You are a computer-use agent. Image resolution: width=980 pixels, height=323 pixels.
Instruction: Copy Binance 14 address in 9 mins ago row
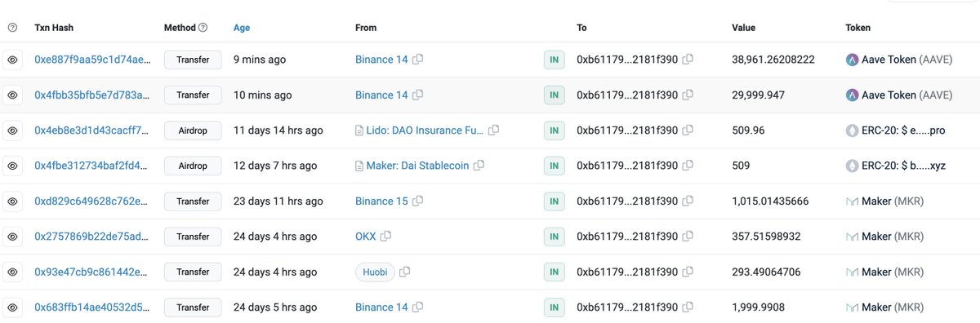[x=418, y=60]
